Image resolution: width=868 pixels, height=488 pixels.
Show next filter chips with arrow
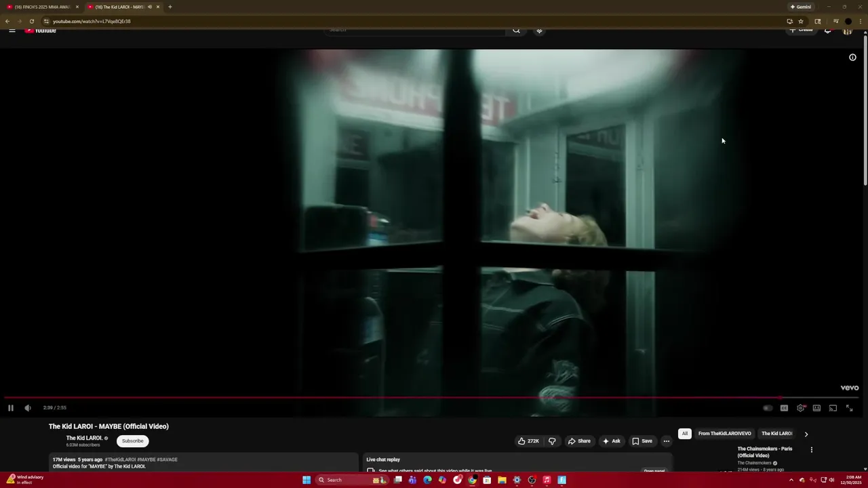coord(806,434)
